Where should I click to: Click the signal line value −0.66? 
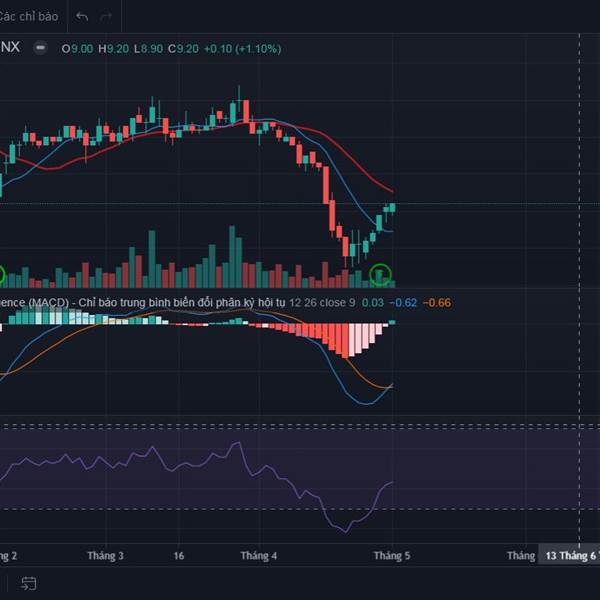point(437,303)
